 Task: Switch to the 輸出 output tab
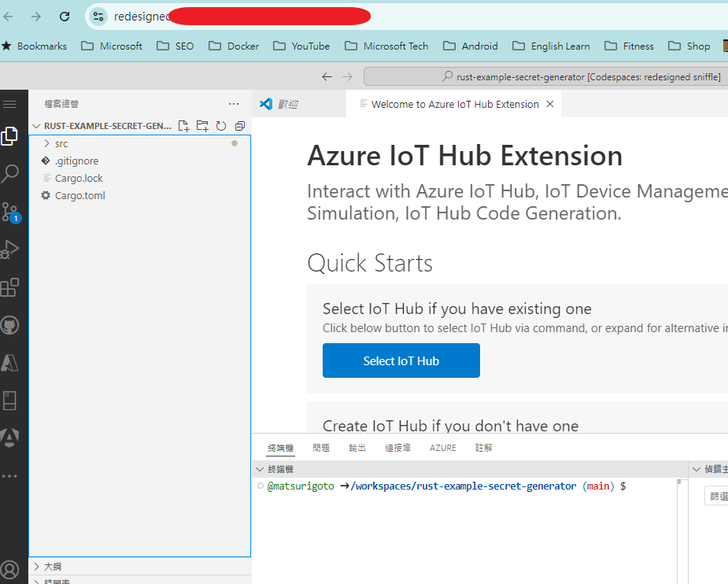click(357, 448)
